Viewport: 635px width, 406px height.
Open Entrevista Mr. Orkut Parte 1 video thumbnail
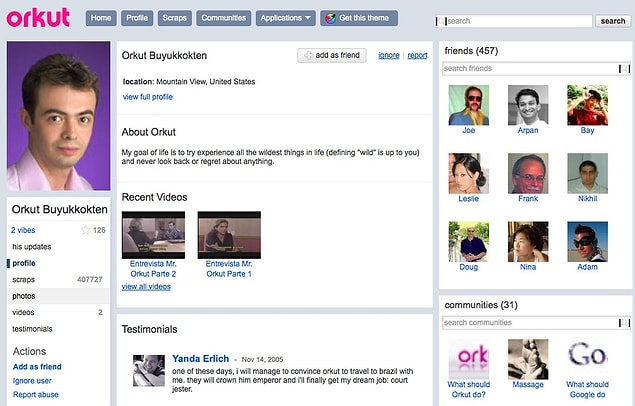pyautogui.click(x=229, y=235)
